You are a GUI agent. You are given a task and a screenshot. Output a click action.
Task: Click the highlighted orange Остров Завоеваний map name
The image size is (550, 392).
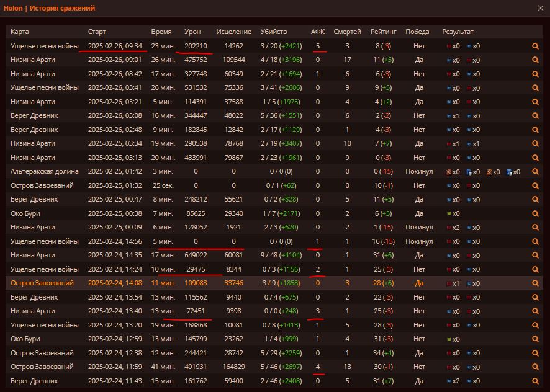[x=42, y=283]
